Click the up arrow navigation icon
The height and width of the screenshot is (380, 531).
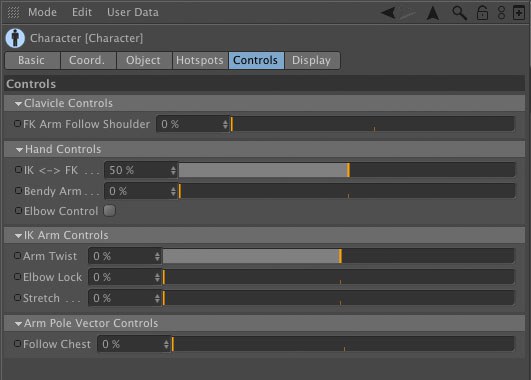432,13
